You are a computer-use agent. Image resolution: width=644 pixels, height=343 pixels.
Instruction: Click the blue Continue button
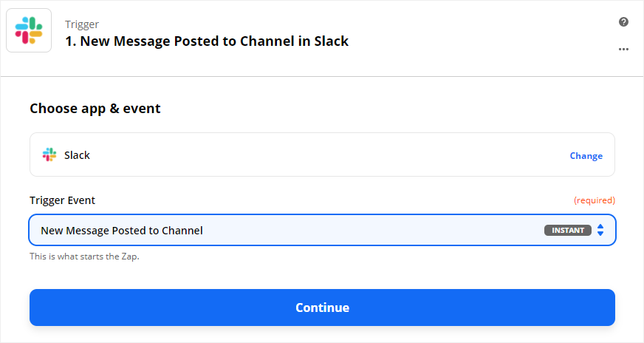point(322,308)
